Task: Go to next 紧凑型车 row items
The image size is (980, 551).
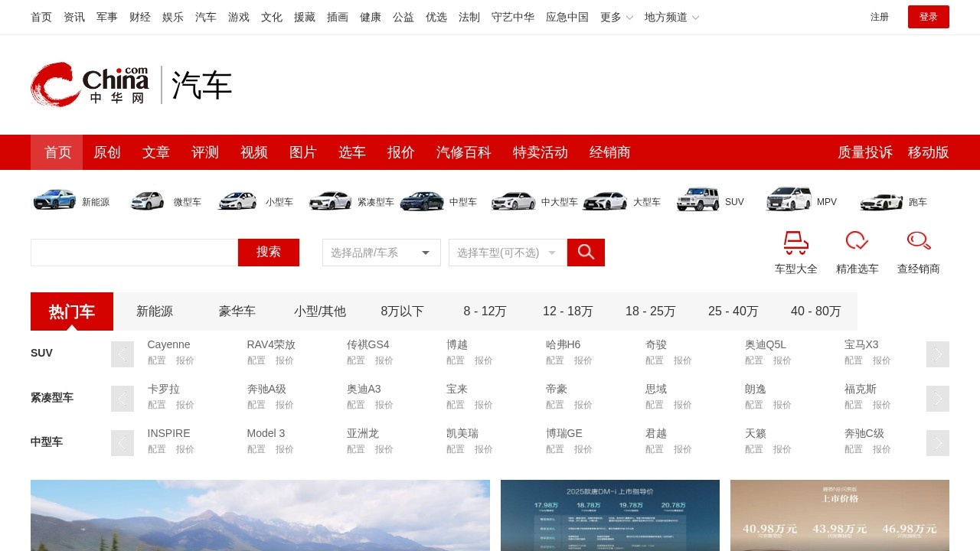Action: [x=938, y=399]
